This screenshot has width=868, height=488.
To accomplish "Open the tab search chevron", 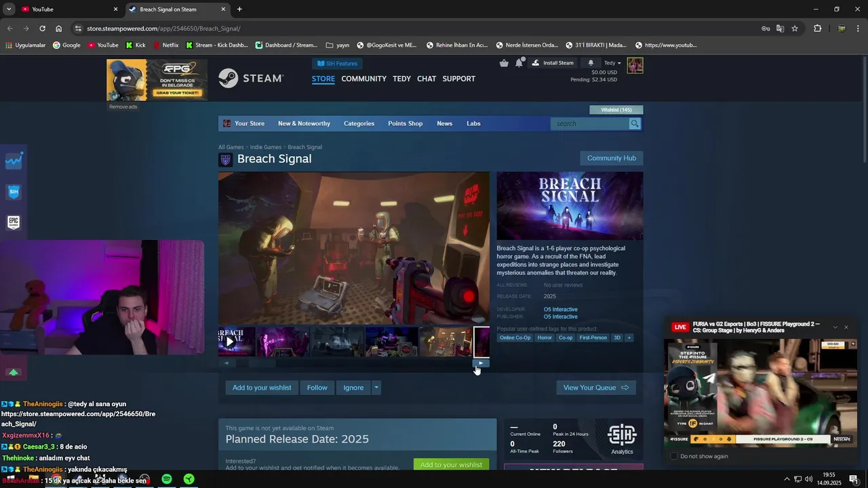I will pyautogui.click(x=9, y=9).
